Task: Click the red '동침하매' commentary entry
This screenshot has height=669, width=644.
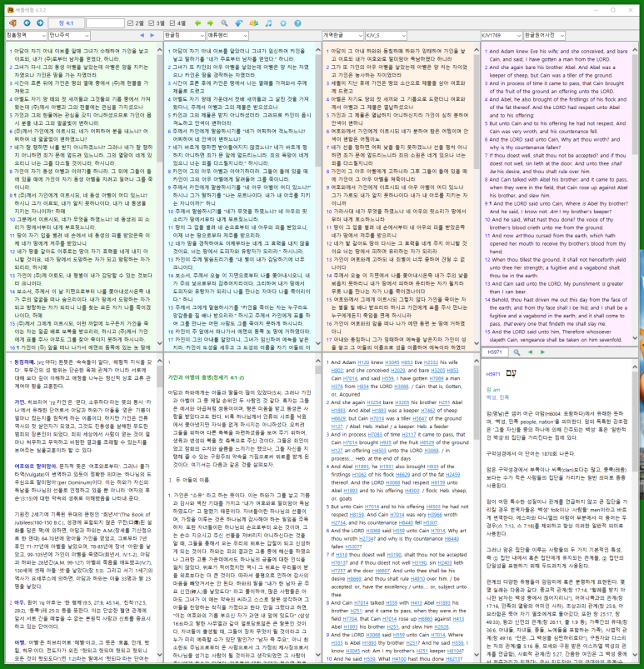Action: [24, 362]
